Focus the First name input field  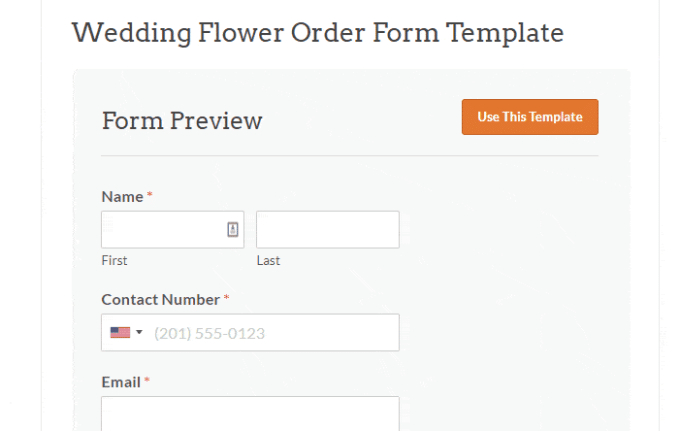(x=165, y=229)
